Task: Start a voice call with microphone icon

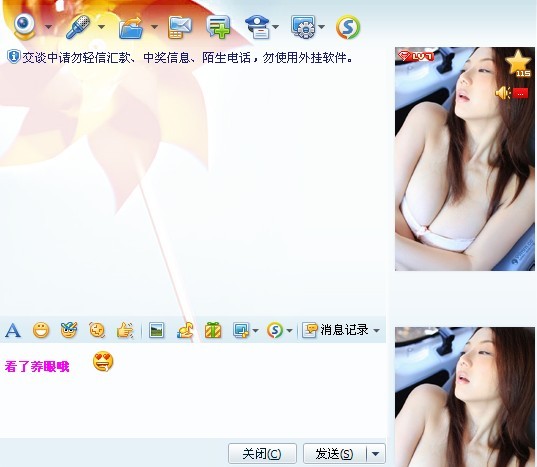Action: click(x=78, y=27)
